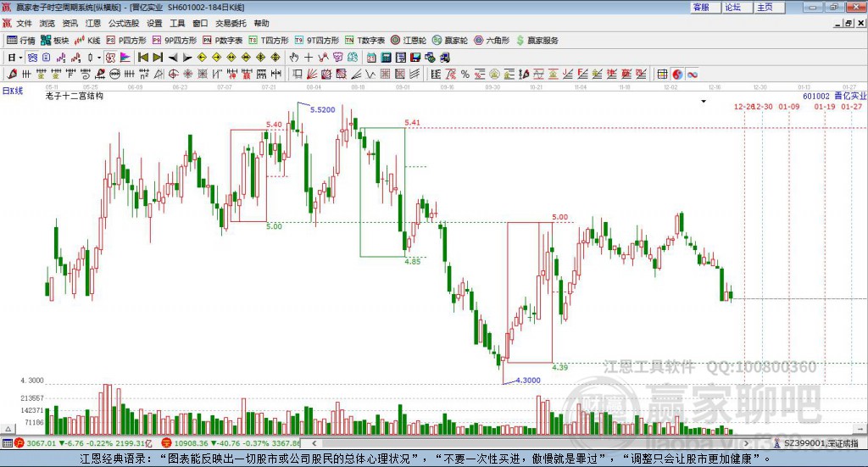
Task: Step back with black left arrow
Action: 173,58
